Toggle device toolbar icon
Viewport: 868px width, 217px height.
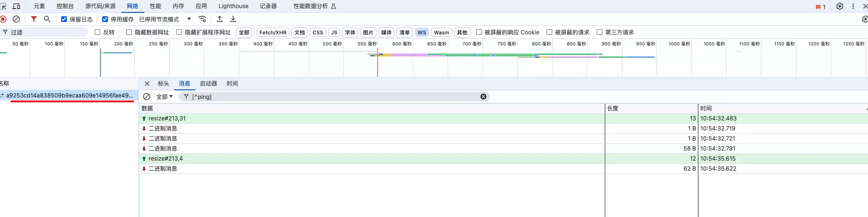coord(16,6)
